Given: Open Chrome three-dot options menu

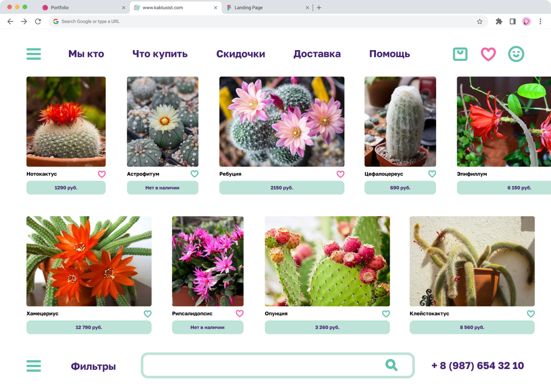Looking at the screenshot, I should (540, 22).
